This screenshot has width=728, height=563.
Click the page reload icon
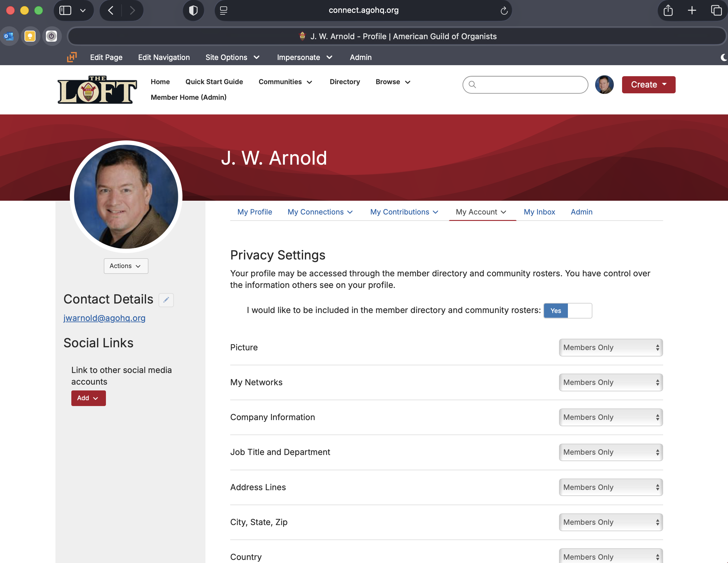tap(504, 11)
